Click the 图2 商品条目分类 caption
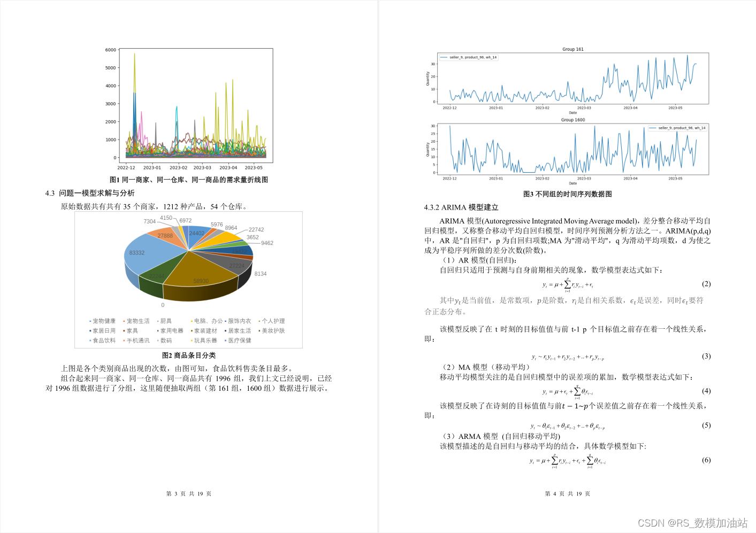756x533 pixels. point(189,355)
